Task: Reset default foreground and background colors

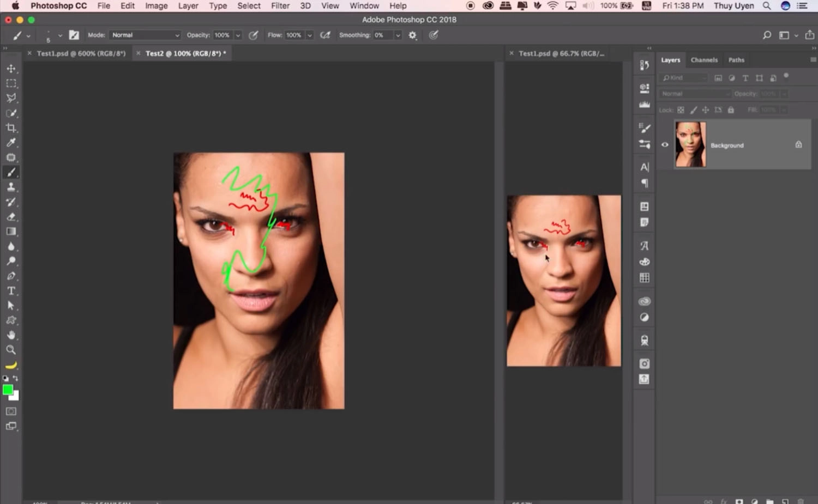Action: pos(5,378)
